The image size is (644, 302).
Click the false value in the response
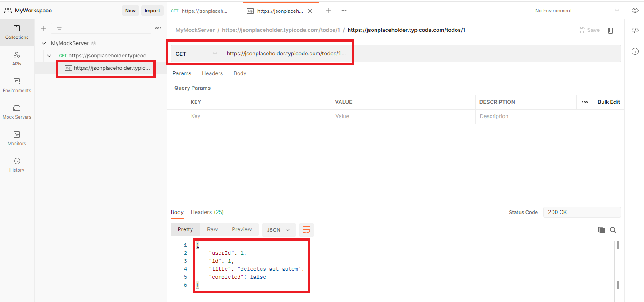[x=258, y=277]
